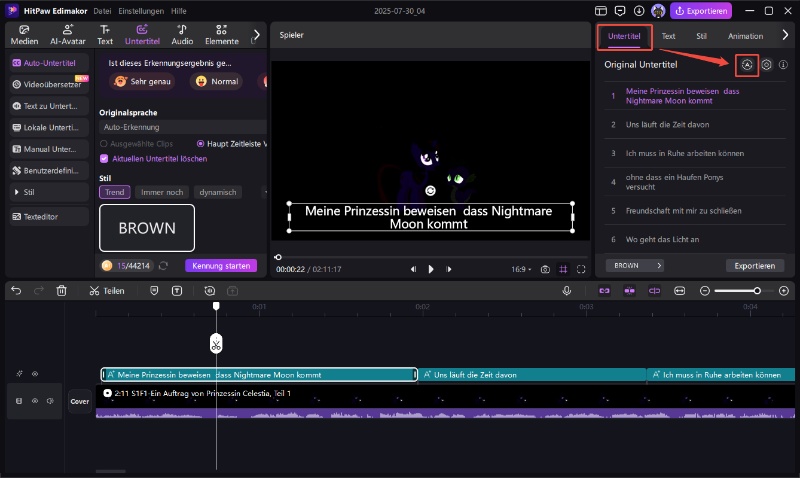Click the purple Exportieren button

click(x=701, y=11)
